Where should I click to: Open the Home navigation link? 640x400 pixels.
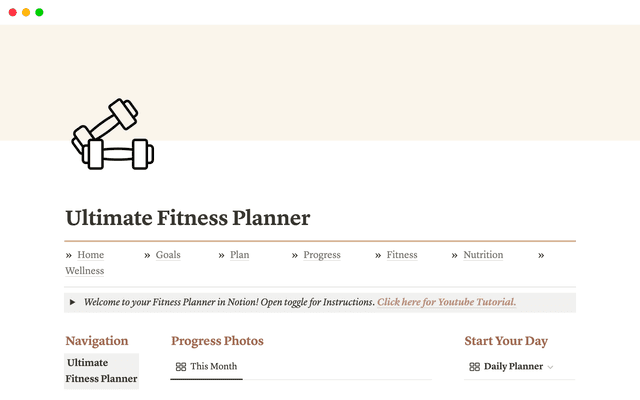(90, 255)
